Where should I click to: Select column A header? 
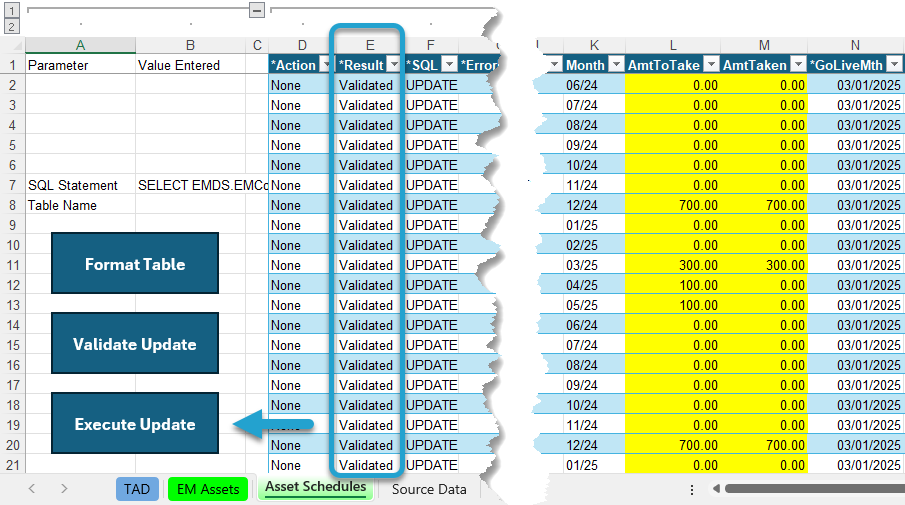pyautogui.click(x=80, y=45)
